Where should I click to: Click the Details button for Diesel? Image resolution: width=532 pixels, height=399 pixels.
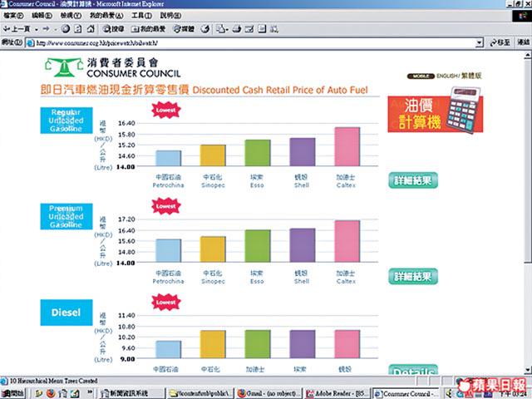point(413,370)
